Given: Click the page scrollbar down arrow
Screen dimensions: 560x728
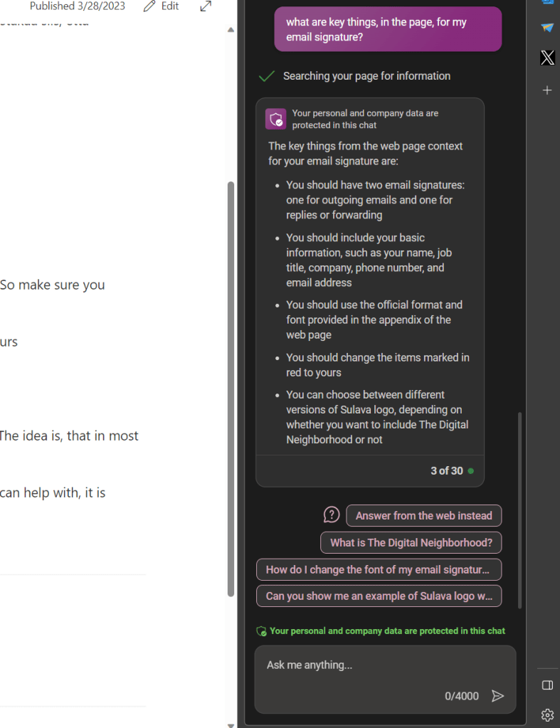Looking at the screenshot, I should point(231,724).
